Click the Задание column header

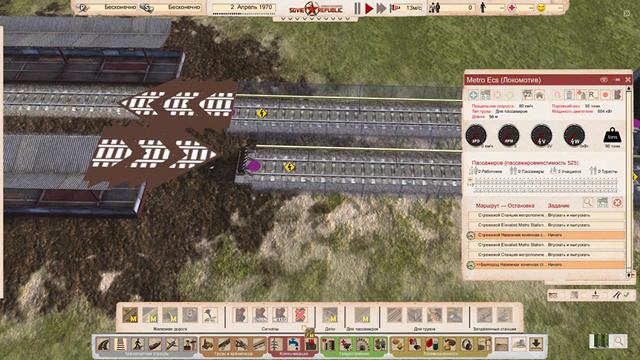558,205
